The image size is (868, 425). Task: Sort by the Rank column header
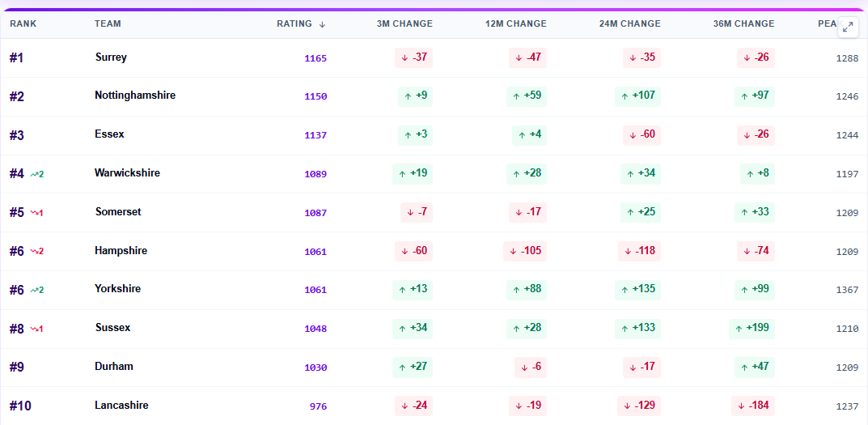(23, 23)
